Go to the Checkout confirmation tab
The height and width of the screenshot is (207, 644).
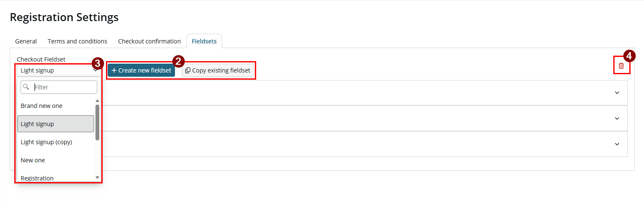(x=149, y=41)
